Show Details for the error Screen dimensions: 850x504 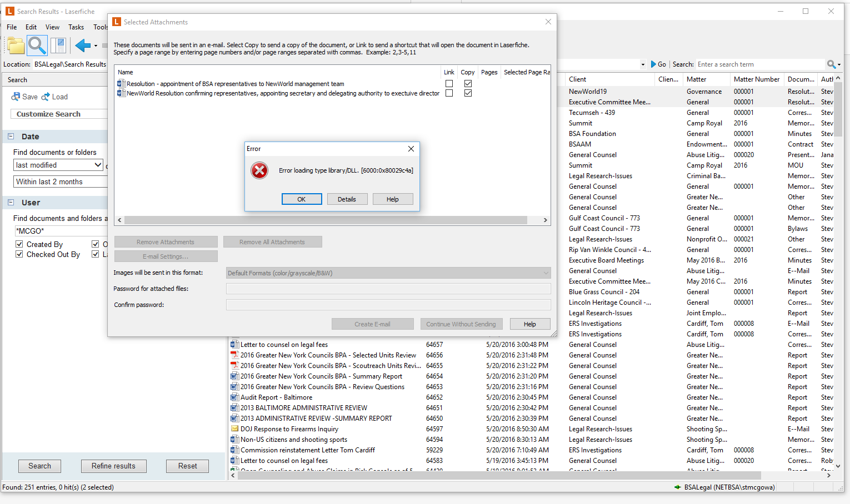(x=347, y=199)
